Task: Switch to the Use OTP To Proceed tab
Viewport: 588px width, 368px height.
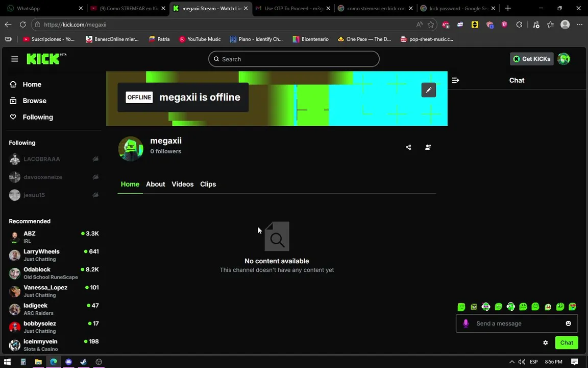Action: pos(293,8)
